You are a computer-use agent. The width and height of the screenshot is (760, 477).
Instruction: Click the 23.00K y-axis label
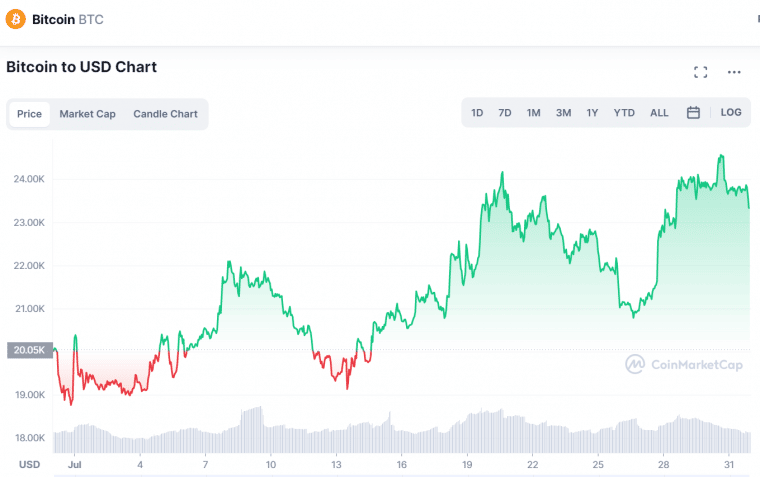(x=29, y=223)
